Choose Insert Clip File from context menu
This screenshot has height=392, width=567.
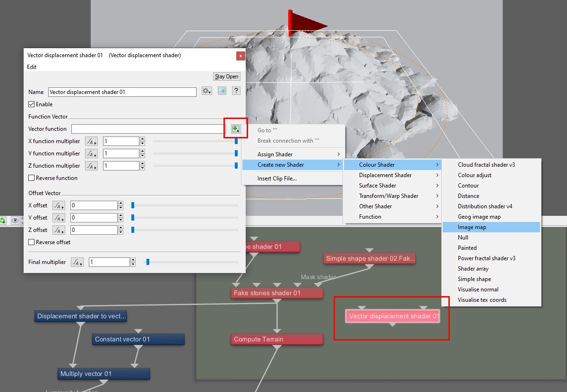[x=293, y=179]
